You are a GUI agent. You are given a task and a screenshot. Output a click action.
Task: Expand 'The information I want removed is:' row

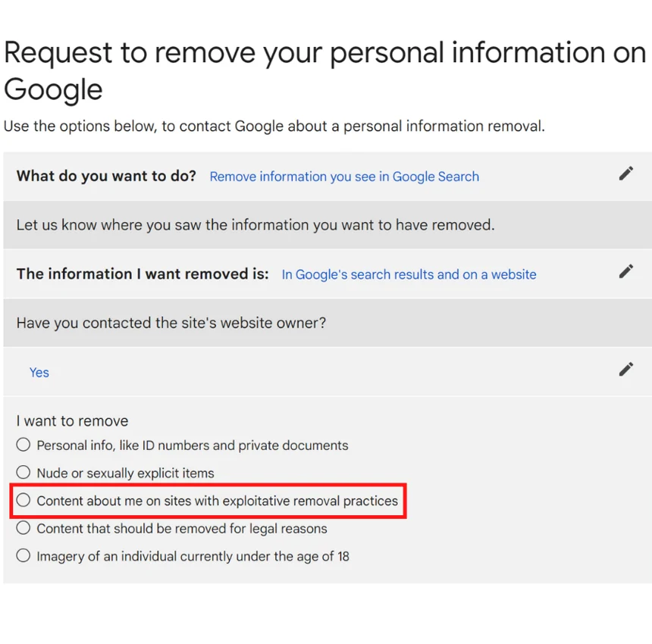[x=328, y=274]
